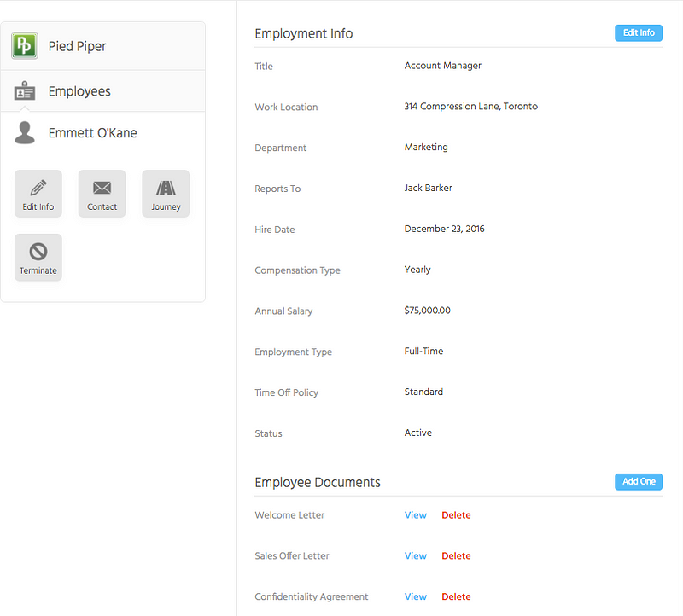Click the status value Active
This screenshot has width=683, height=616.
(418, 433)
